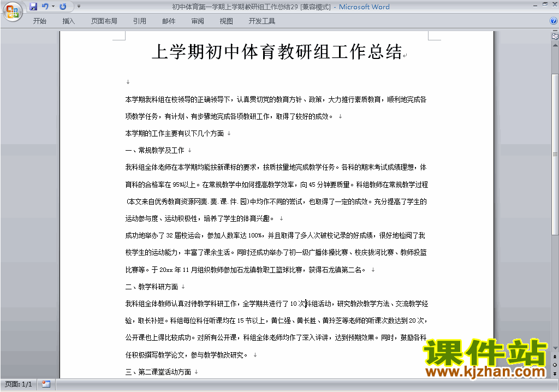Open the Select Browse Object circle button

[555, 365]
